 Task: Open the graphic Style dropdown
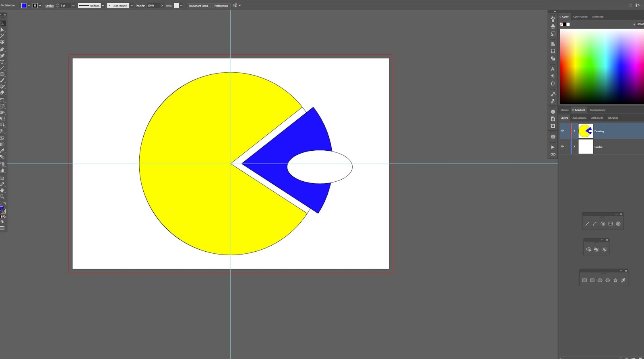[x=181, y=6]
